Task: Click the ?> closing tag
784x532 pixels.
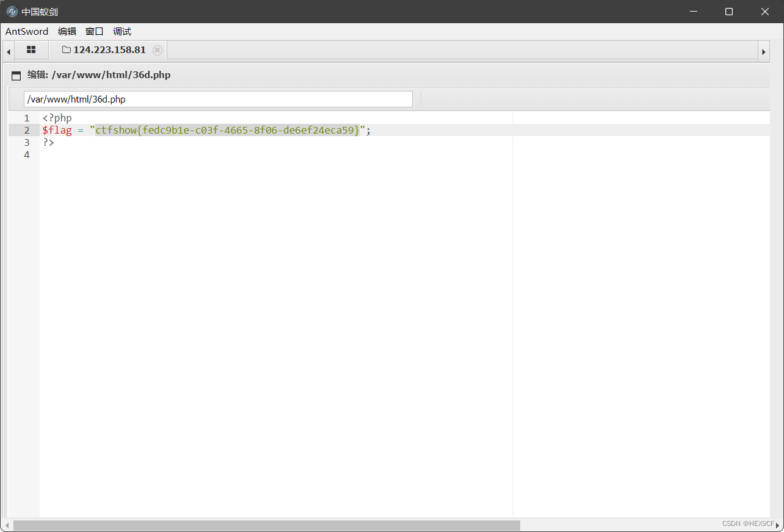Action: click(x=48, y=142)
